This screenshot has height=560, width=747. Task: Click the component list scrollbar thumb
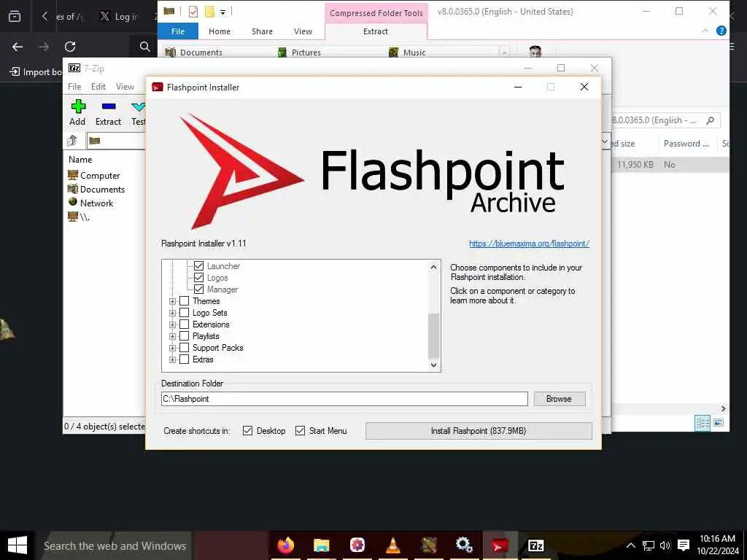433,336
